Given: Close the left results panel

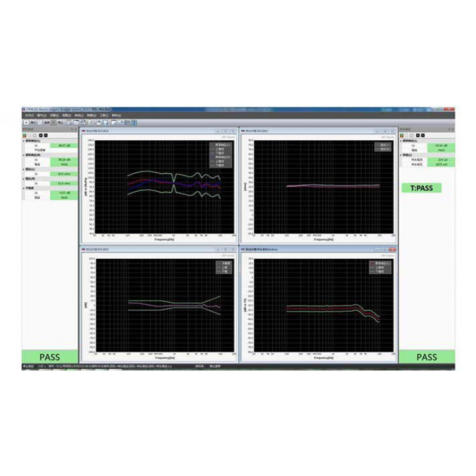Looking at the screenshot, I should tap(76, 130).
